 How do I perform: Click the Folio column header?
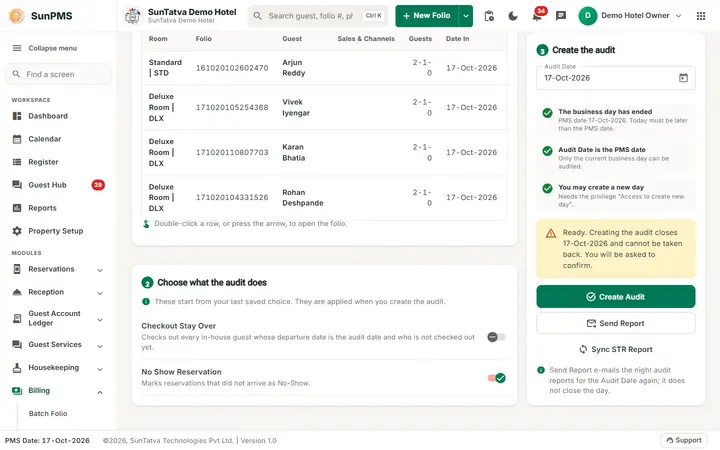(x=203, y=39)
